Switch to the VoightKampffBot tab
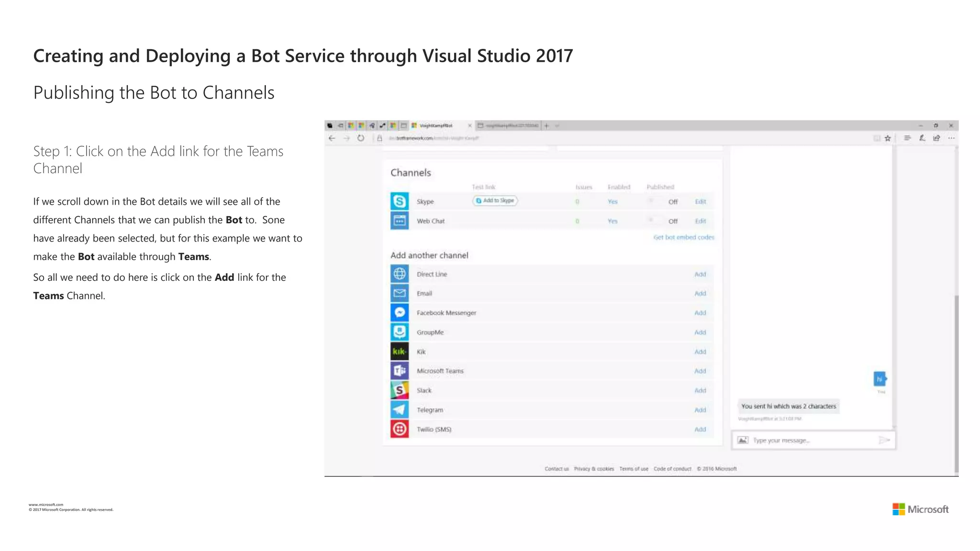This screenshot has height=551, width=980. [436, 126]
